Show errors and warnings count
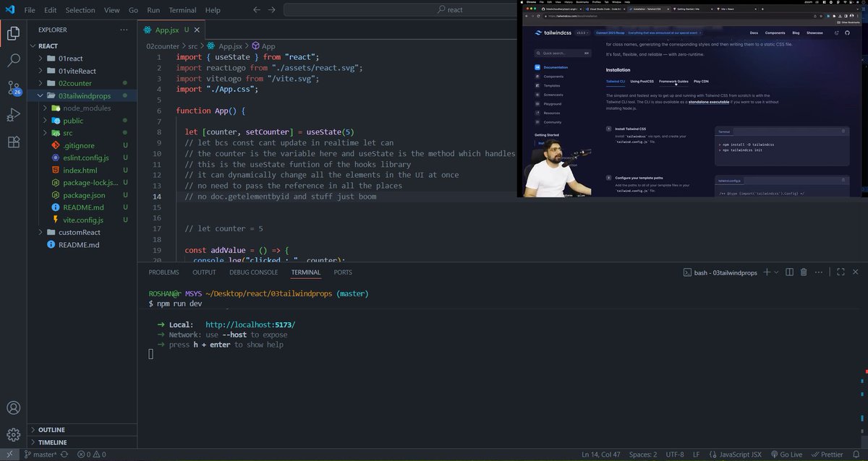Screen dimensions: 868x461 [x=91, y=454]
